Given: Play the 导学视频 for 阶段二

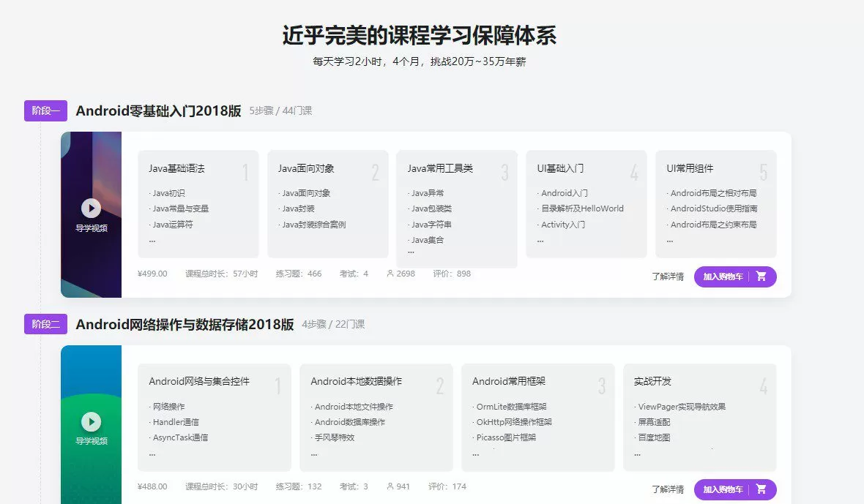Looking at the screenshot, I should tap(91, 421).
